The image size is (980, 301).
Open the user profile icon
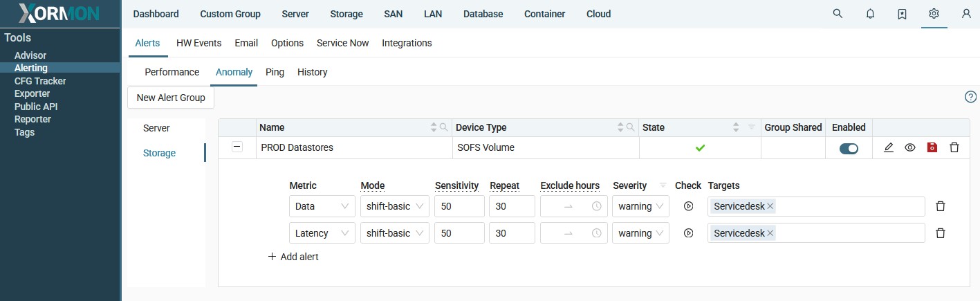click(x=966, y=14)
